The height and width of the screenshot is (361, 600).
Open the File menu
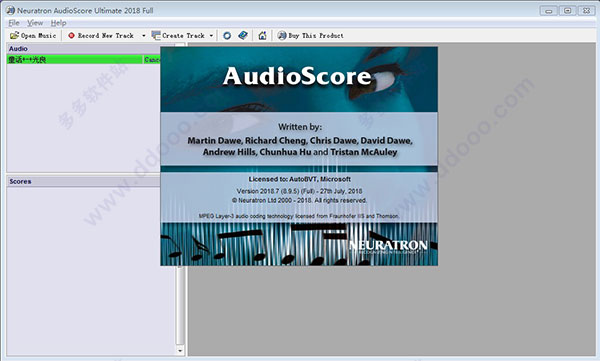click(14, 23)
